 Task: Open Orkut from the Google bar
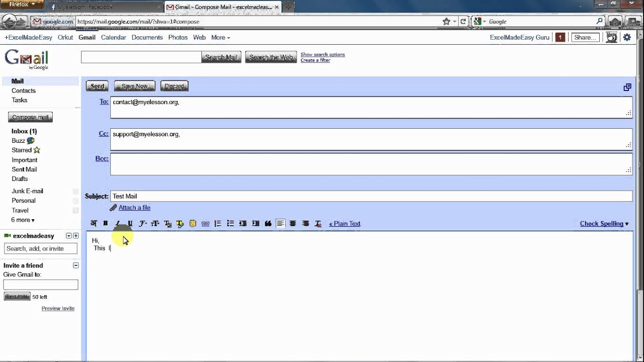pos(65,37)
